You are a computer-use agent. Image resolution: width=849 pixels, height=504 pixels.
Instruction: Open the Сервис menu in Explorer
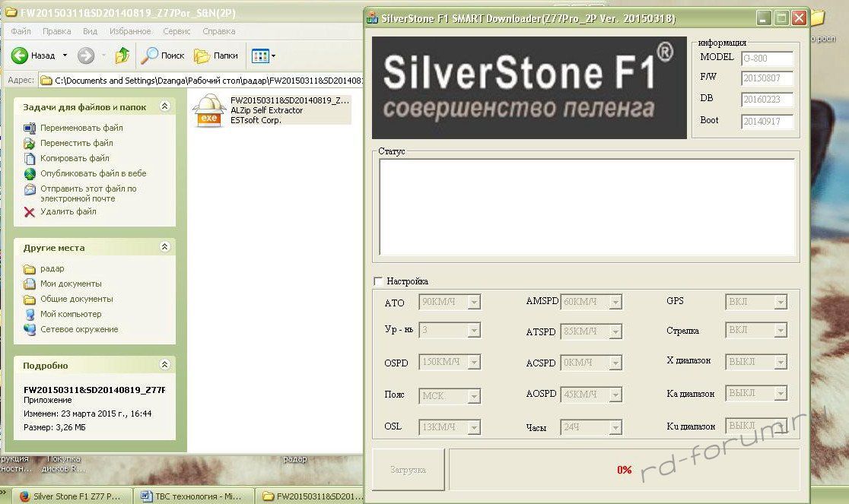pyautogui.click(x=176, y=31)
